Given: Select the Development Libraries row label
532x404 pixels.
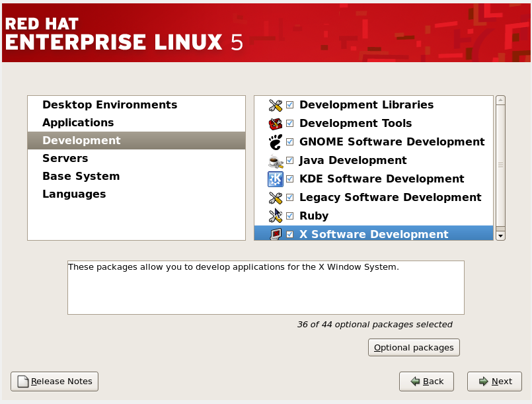Looking at the screenshot, I should pos(366,104).
